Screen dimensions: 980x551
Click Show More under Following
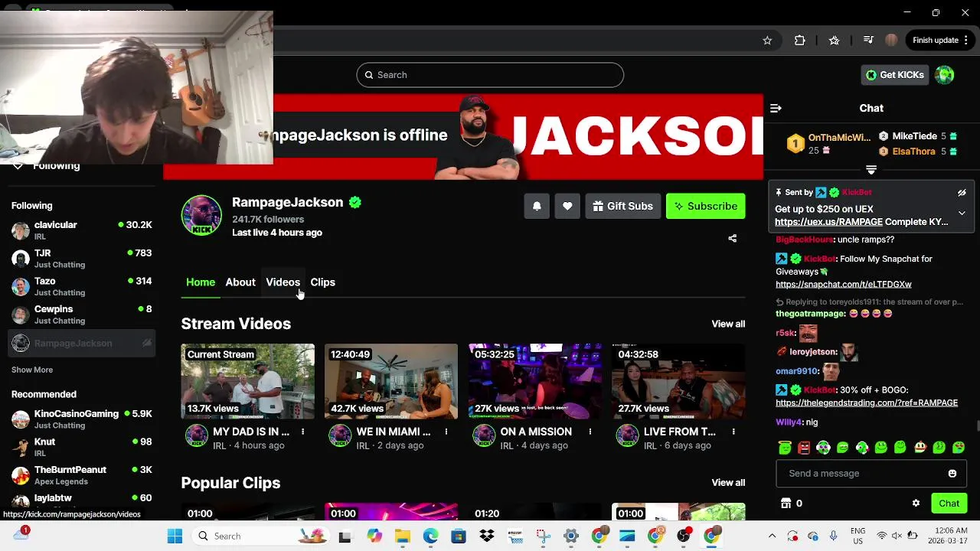(32, 370)
